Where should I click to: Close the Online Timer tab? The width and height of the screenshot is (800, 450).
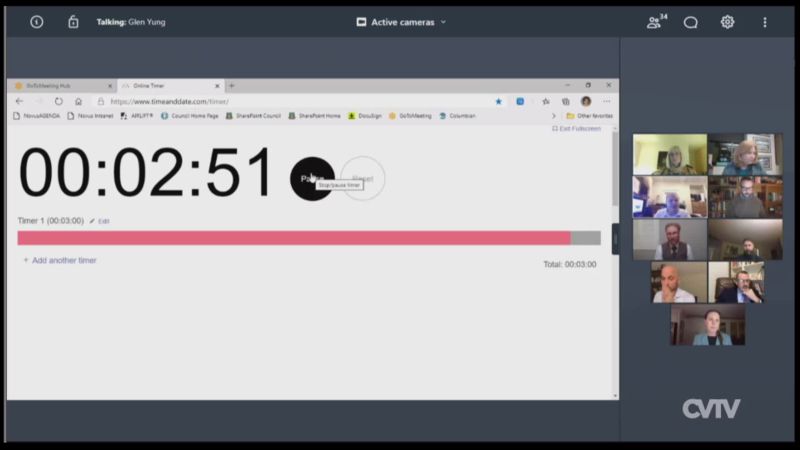click(x=217, y=86)
